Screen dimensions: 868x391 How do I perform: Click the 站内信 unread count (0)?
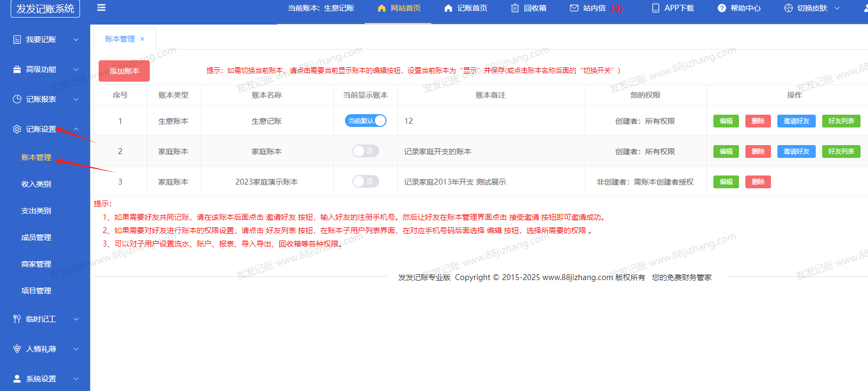pos(617,8)
